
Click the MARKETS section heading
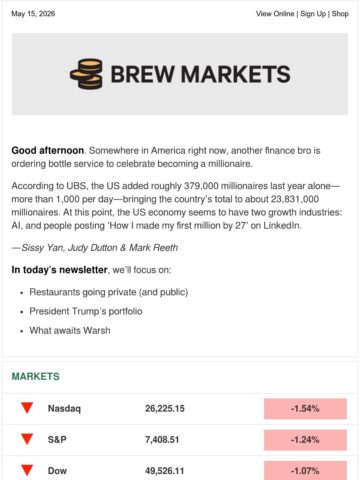pyautogui.click(x=36, y=376)
